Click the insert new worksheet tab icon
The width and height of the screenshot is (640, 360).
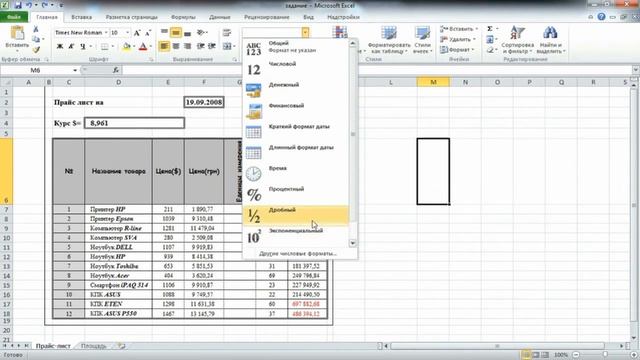point(121,346)
